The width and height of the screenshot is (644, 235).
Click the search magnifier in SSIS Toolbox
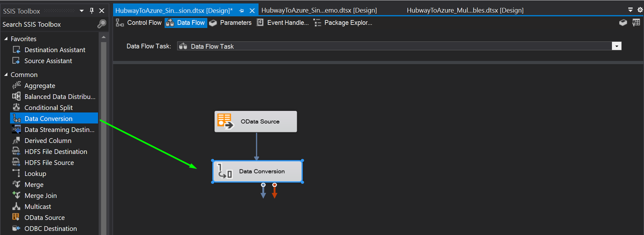(x=101, y=24)
